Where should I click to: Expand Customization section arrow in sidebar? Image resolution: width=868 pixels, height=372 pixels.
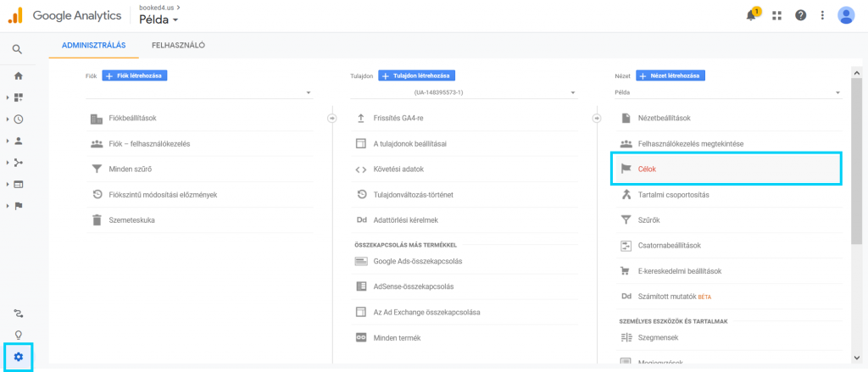(x=7, y=97)
